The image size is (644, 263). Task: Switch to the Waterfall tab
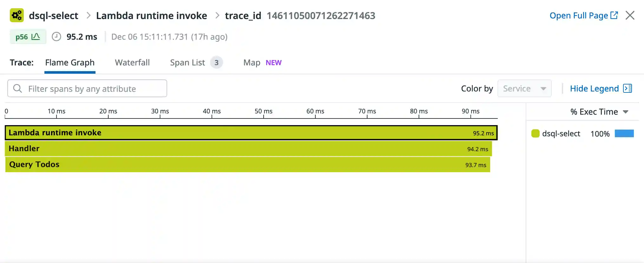(x=132, y=63)
